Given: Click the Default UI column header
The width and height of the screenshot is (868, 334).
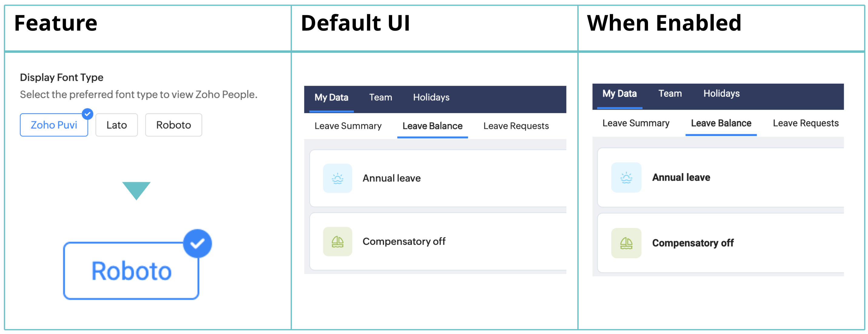Looking at the screenshot, I should coord(356,23).
